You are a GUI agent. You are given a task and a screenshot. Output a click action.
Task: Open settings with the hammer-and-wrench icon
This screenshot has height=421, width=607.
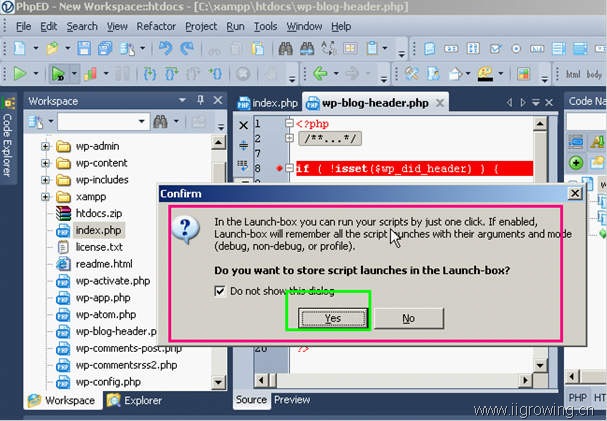pos(412,73)
